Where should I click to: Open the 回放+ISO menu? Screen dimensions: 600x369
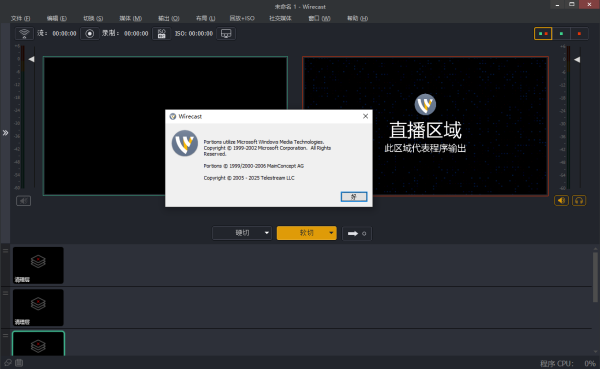click(242, 18)
